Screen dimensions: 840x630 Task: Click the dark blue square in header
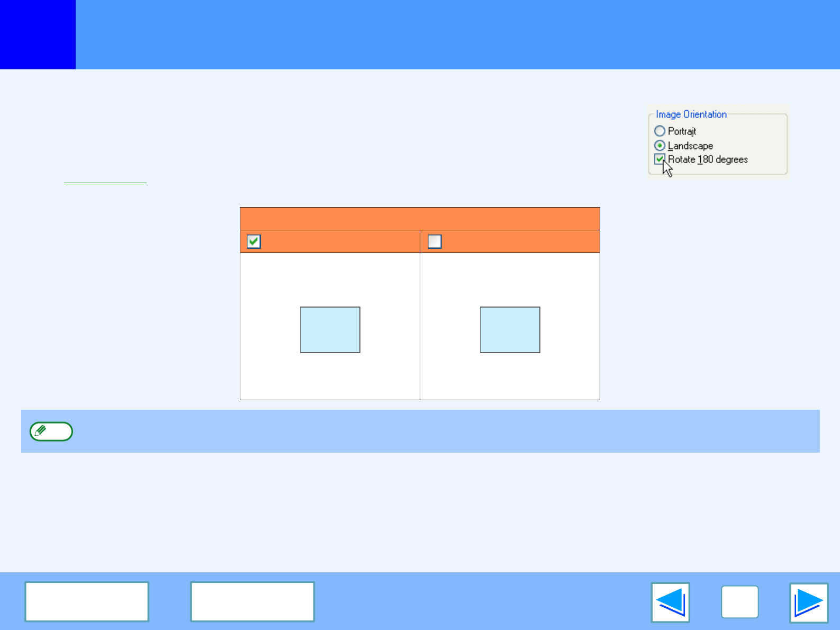point(38,34)
